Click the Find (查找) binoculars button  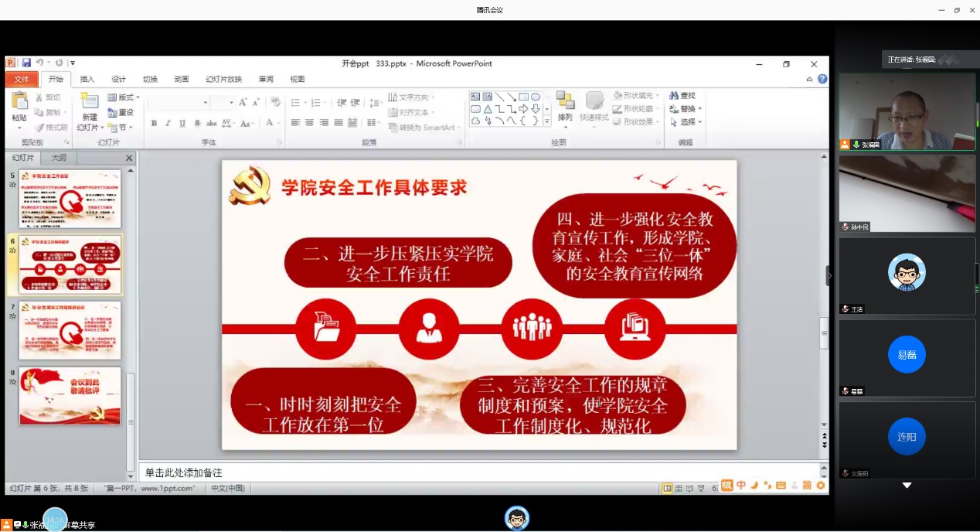pyautogui.click(x=682, y=96)
